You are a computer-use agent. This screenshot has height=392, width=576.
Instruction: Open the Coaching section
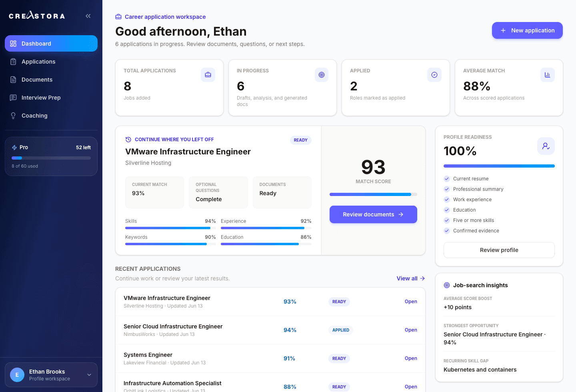pos(51,116)
